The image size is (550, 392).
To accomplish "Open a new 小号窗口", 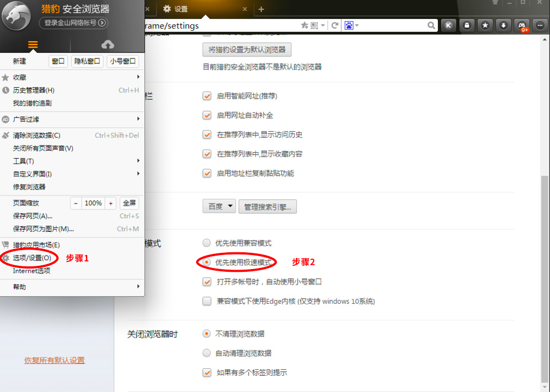I will click(123, 61).
